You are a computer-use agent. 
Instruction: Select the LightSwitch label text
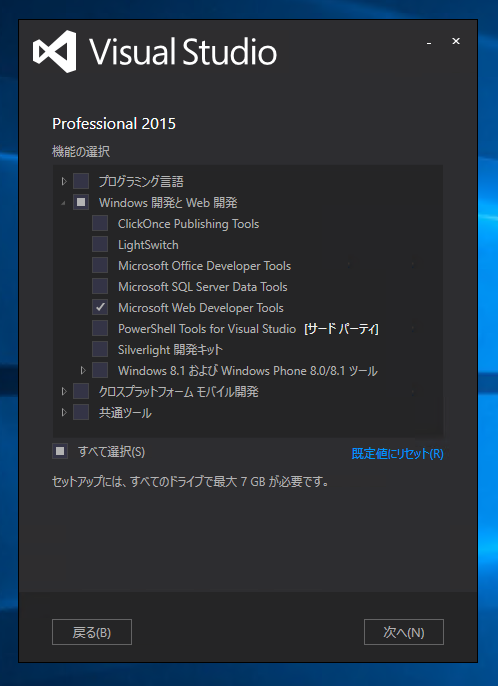148,245
